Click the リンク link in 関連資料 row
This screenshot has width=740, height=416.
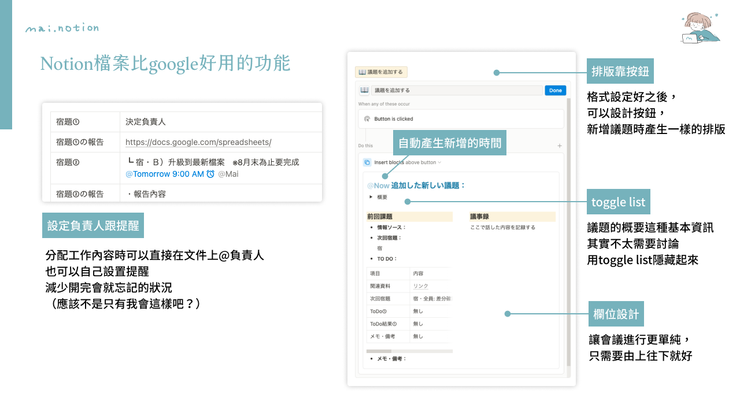point(423,284)
